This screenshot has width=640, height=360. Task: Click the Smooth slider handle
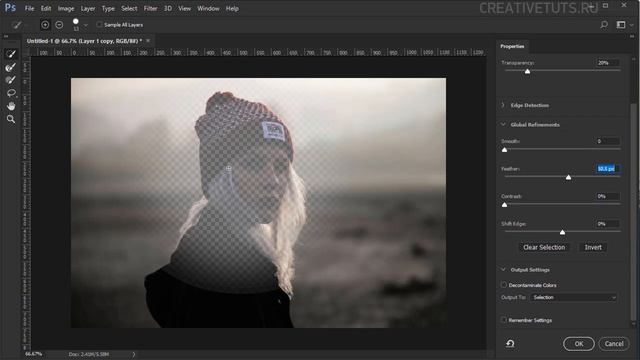tap(504, 150)
